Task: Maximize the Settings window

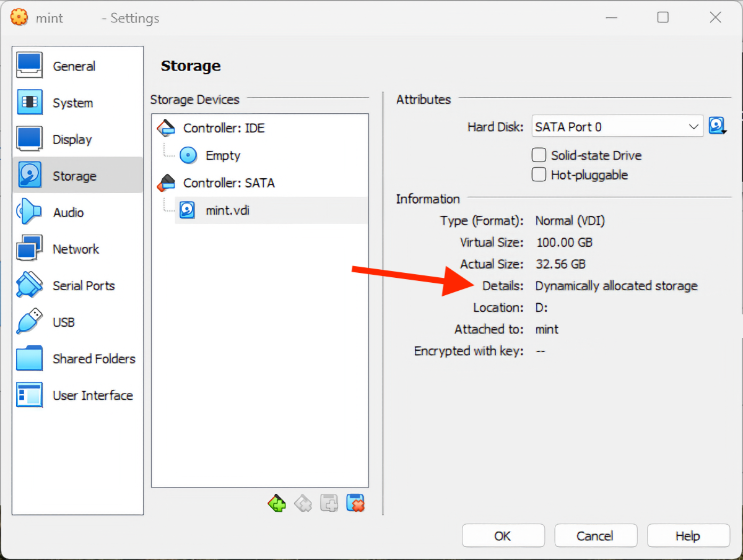Action: 663,17
